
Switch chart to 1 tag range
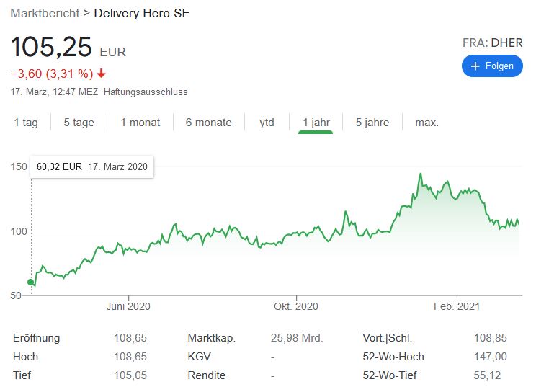26,122
